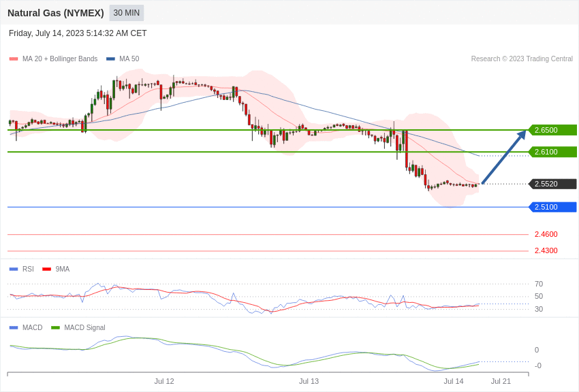Click the date Friday, July 14, 2023 timestamp
This screenshot has height=392, width=579.
78,33
